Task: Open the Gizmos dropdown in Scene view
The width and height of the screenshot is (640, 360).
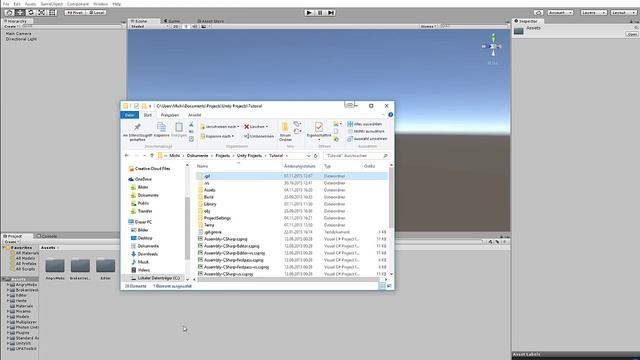Action: click(x=429, y=27)
